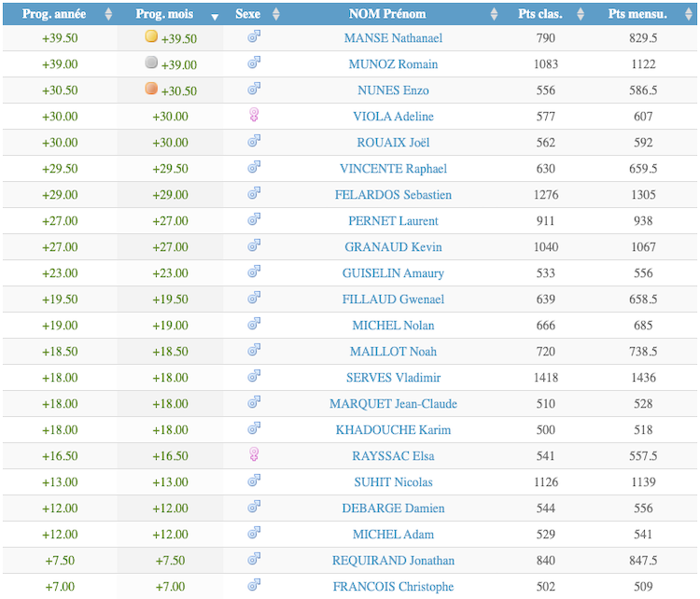Click the silver medal icon beside +39.00

(151, 63)
